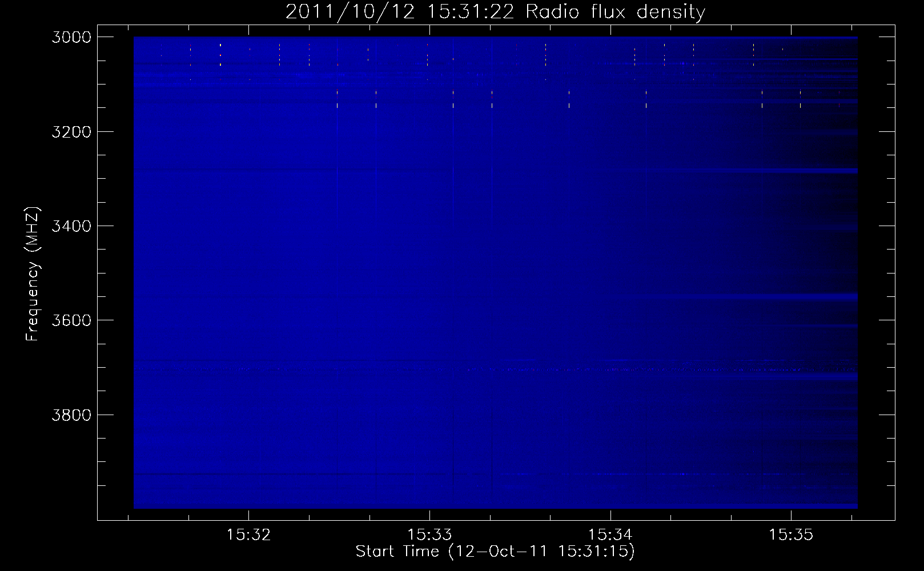Image resolution: width=924 pixels, height=571 pixels.
Task: Click the 3000 frequency tick label
Action: pyautogui.click(x=71, y=37)
